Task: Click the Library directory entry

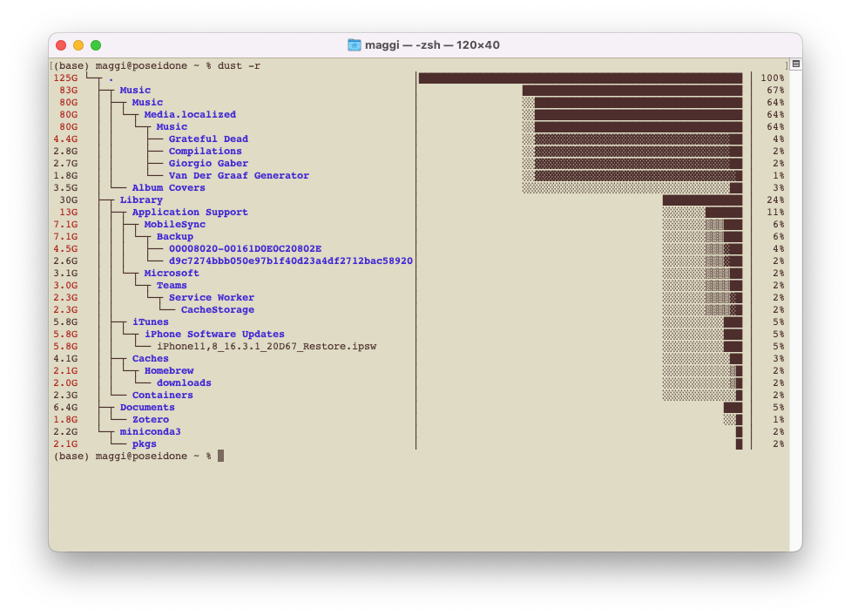Action: tap(141, 200)
